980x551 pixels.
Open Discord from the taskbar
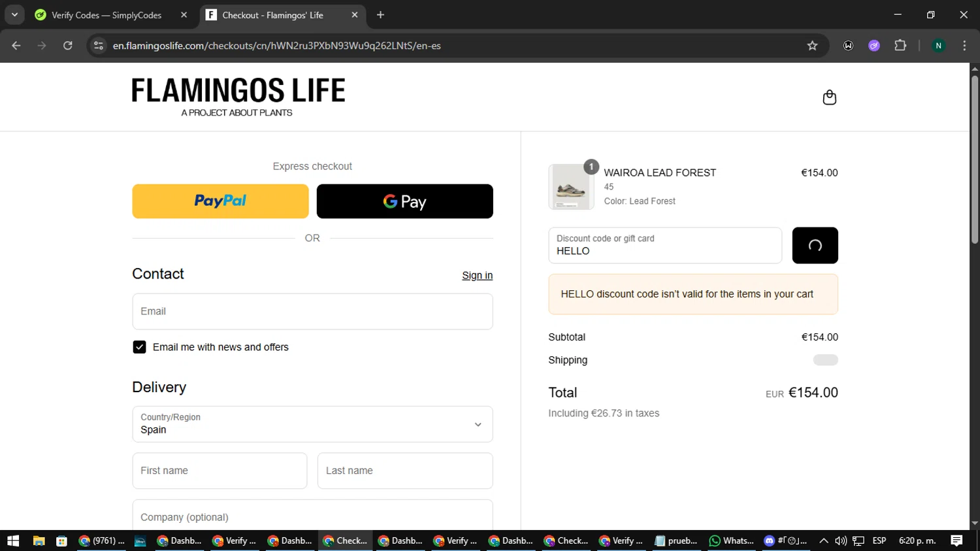click(x=786, y=541)
